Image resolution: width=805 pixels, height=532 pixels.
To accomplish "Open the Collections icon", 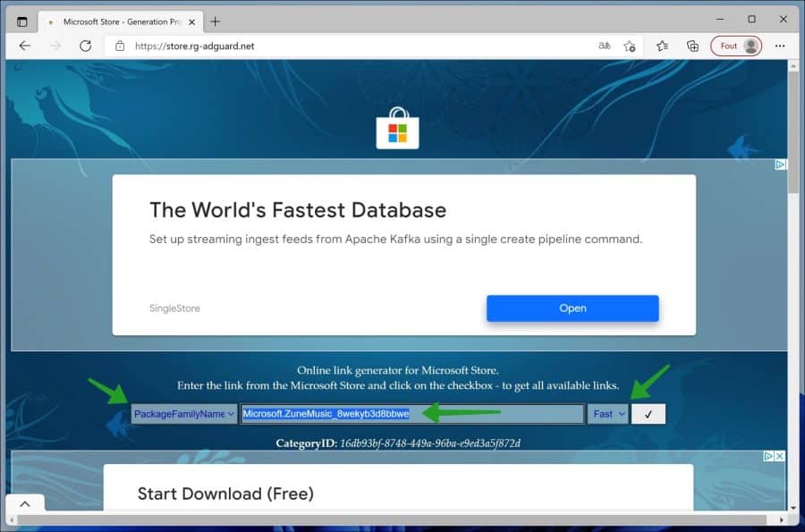I will (x=692, y=46).
